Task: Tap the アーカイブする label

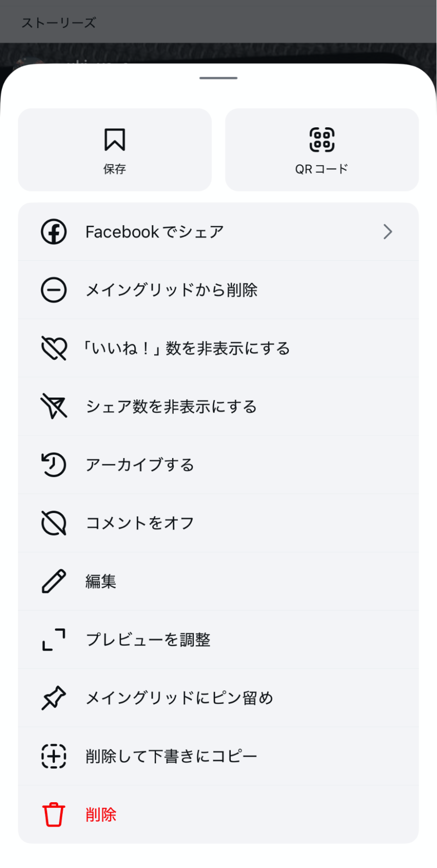Action: click(x=140, y=465)
